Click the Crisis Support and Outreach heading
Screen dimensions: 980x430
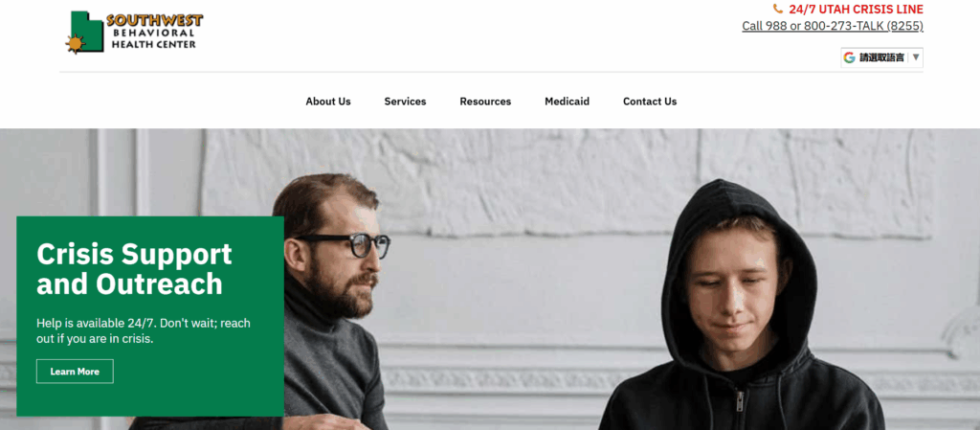click(134, 269)
